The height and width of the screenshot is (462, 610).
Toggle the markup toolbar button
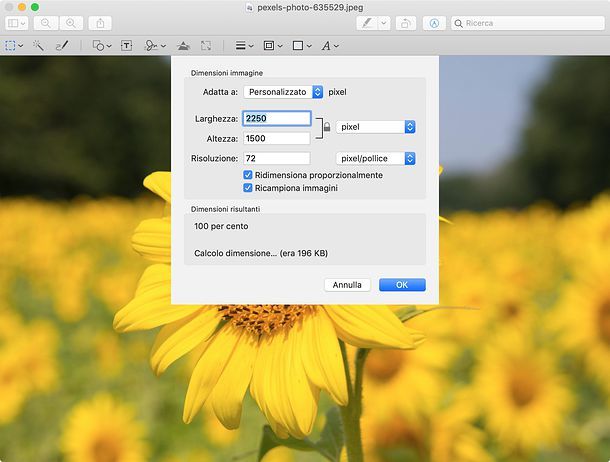pos(434,23)
